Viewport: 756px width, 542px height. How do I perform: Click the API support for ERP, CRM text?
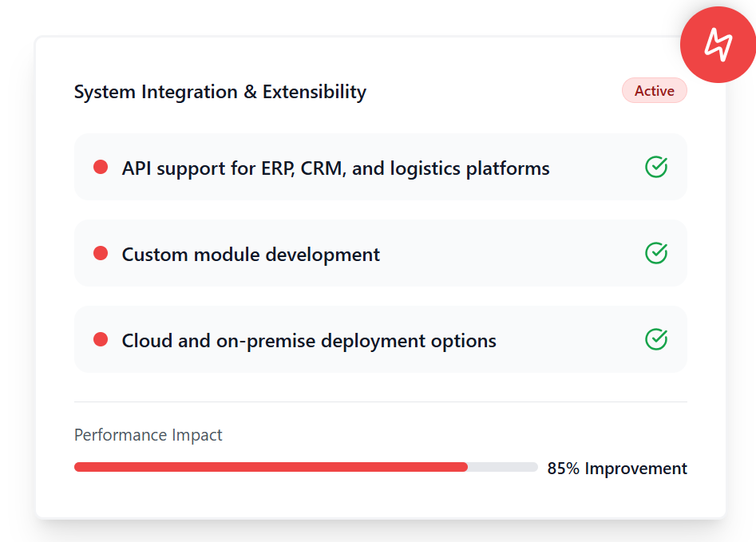tap(335, 168)
